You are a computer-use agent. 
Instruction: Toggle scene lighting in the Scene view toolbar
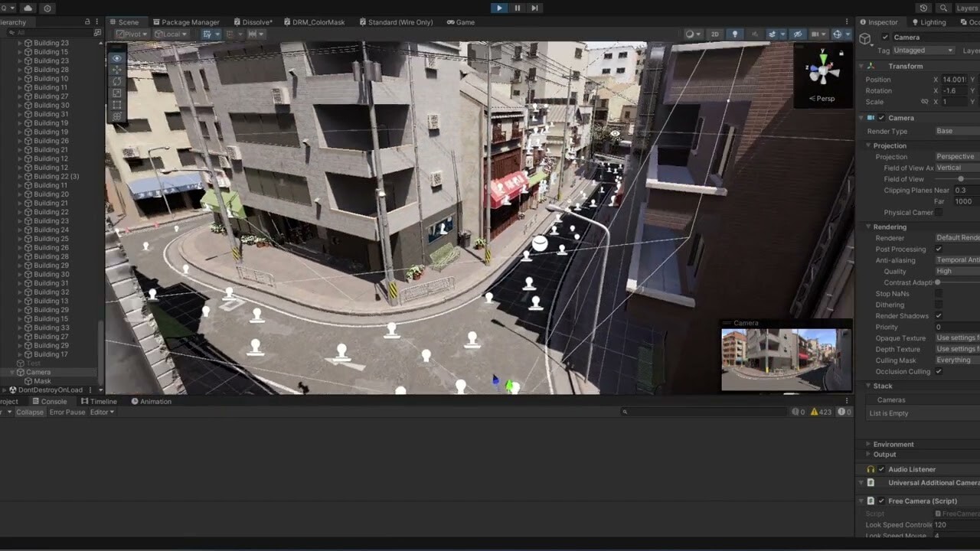(x=736, y=34)
